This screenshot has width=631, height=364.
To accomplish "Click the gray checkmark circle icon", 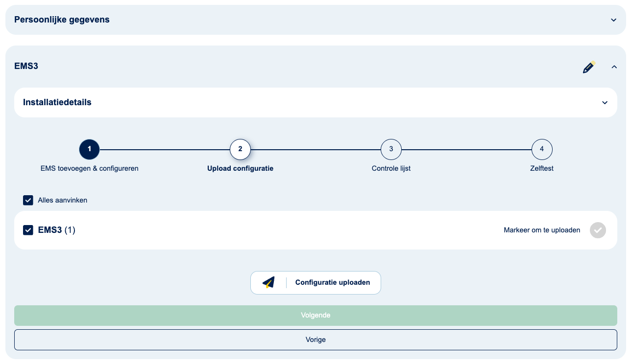I will coord(598,230).
